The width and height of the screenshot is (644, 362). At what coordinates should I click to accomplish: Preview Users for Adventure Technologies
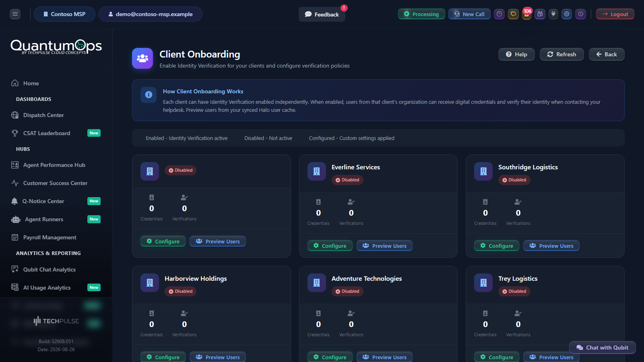(x=384, y=357)
